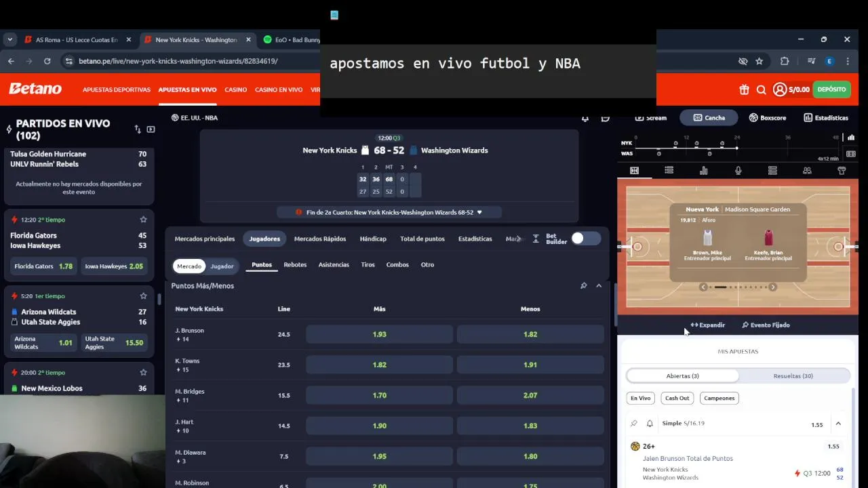This screenshot has width=868, height=488.
Task: Select the Mercado view pill
Action: (x=189, y=266)
